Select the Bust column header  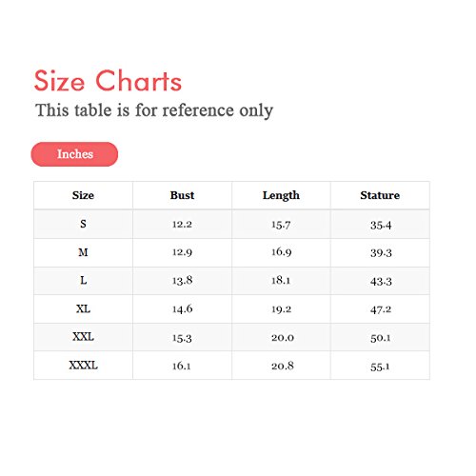coord(182,195)
